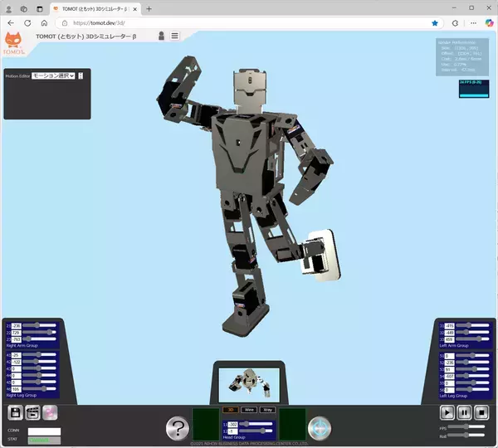Screen dimensions: 498x448
Task: Pause the robot motion
Action: click(x=464, y=412)
